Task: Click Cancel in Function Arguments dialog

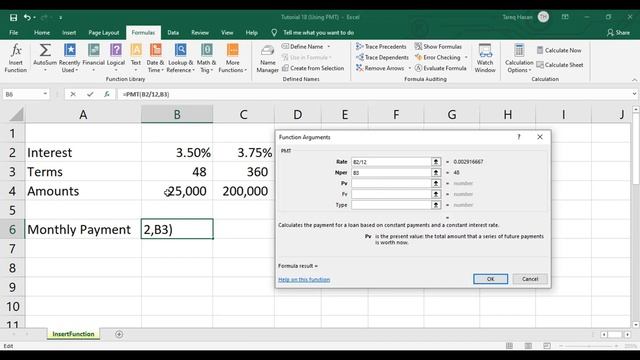Action: pyautogui.click(x=530, y=279)
